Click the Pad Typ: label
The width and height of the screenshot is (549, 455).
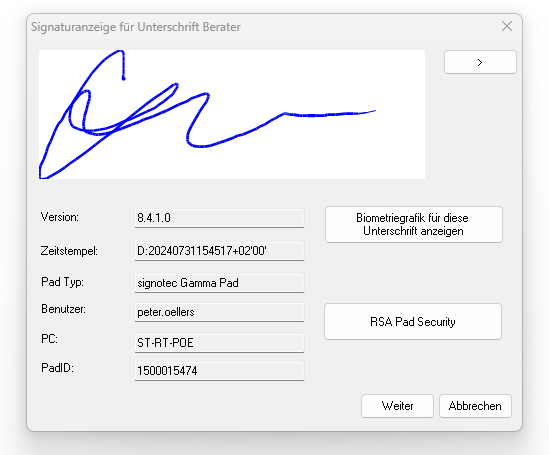62,282
